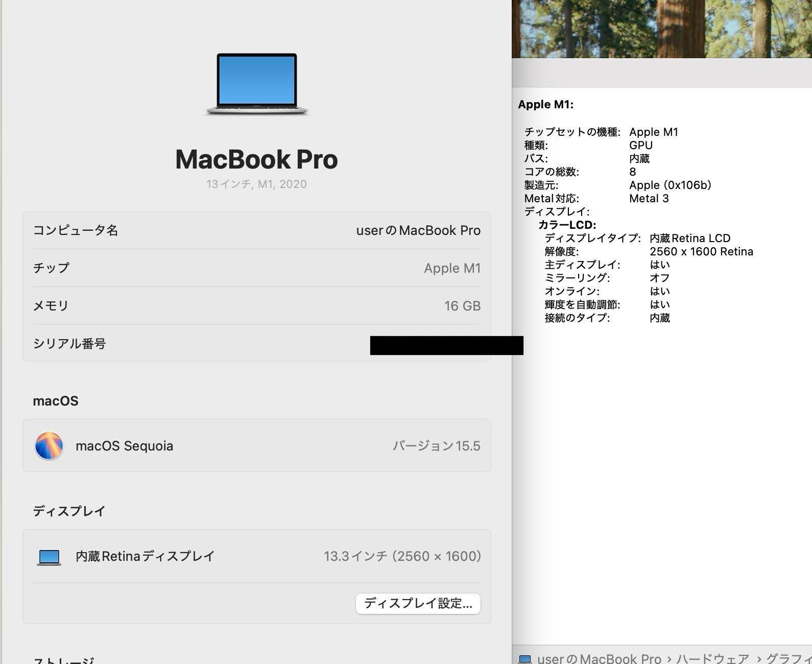Click the 解像度 value '2560 x 1600 Retina'
Image resolution: width=812 pixels, height=664 pixels.
coord(701,251)
